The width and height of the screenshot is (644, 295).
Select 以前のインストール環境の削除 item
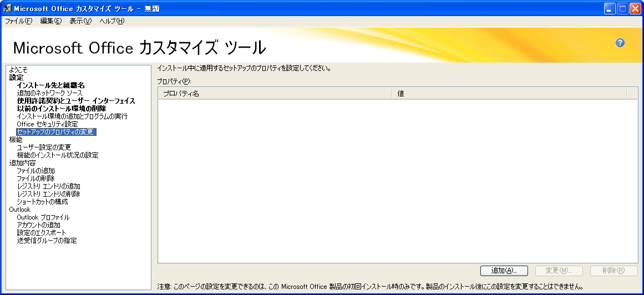tap(61, 109)
